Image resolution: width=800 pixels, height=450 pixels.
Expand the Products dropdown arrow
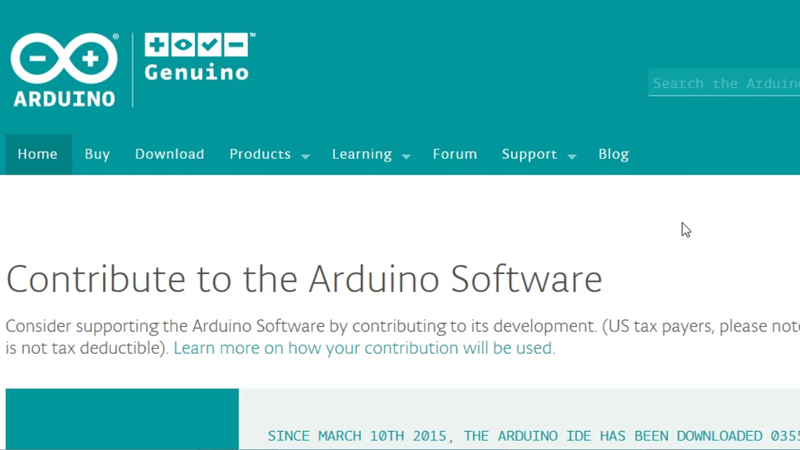click(305, 157)
